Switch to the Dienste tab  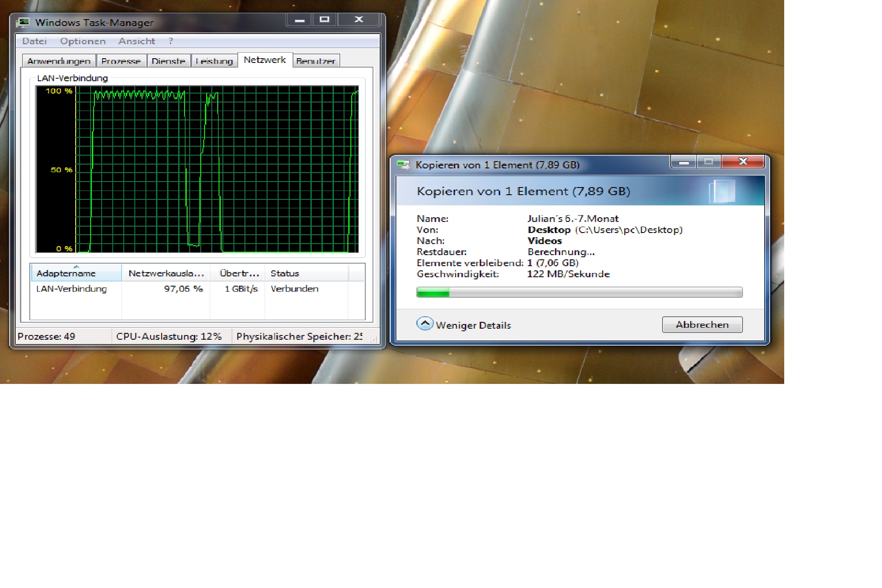coord(169,61)
